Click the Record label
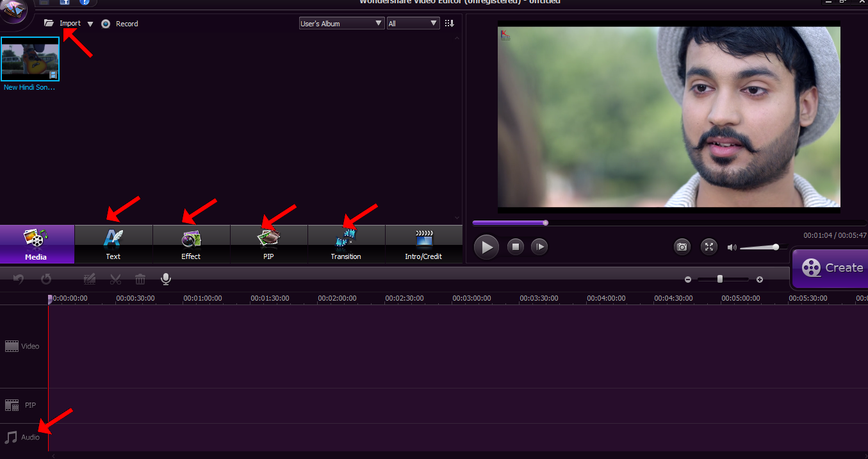Viewport: 868px width, 459px height. [x=127, y=24]
